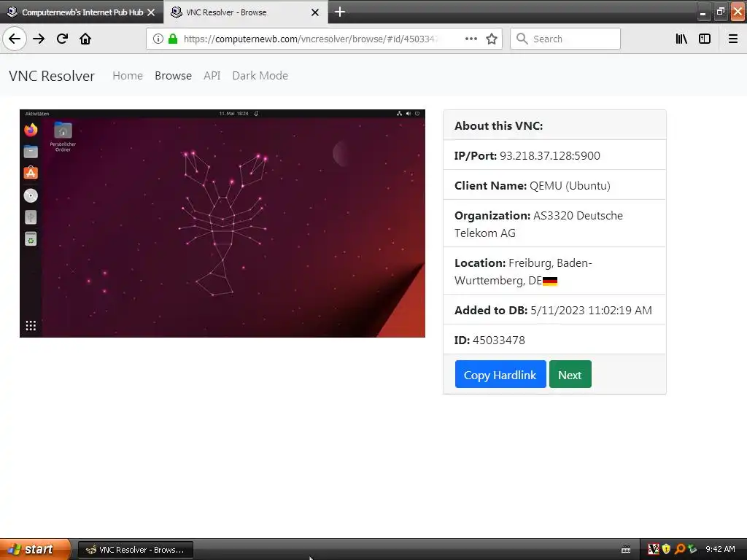The height and width of the screenshot is (560, 747).
Task: Click the Added to DB timestamp
Action: coord(591,311)
